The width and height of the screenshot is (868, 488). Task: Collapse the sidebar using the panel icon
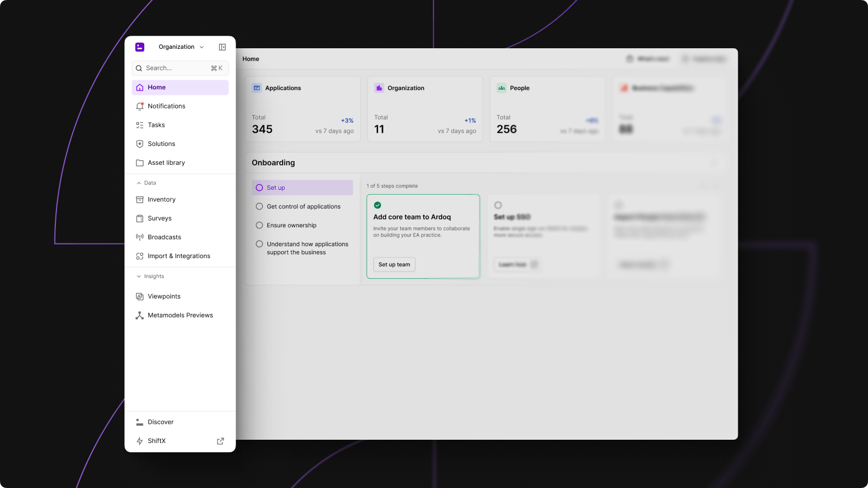click(222, 47)
